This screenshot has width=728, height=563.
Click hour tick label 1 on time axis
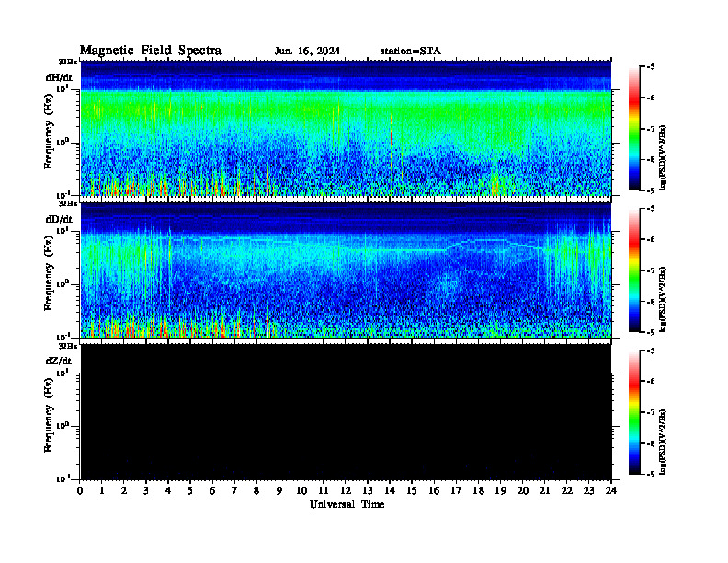point(102,491)
